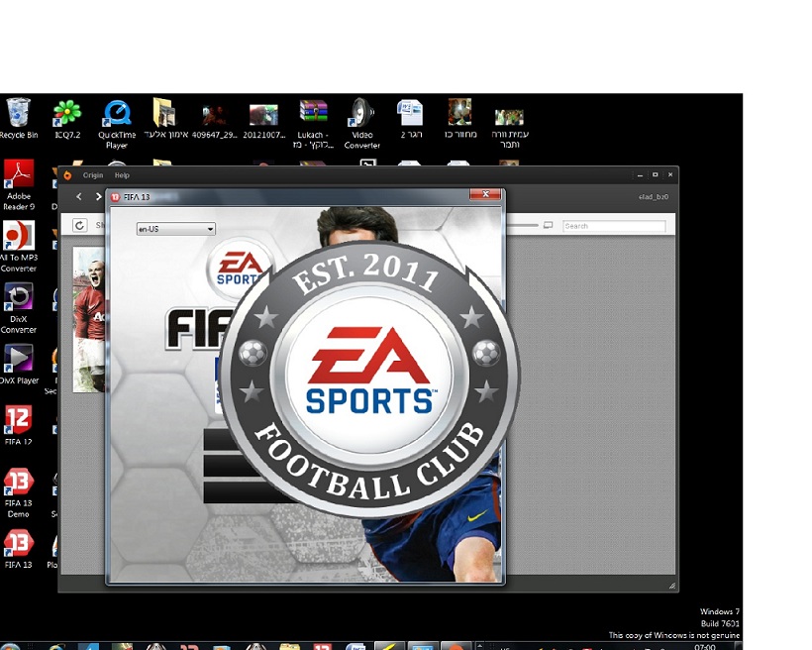Image resolution: width=812 pixels, height=650 pixels.
Task: Expand the en-US language dropdown
Action: (175, 229)
